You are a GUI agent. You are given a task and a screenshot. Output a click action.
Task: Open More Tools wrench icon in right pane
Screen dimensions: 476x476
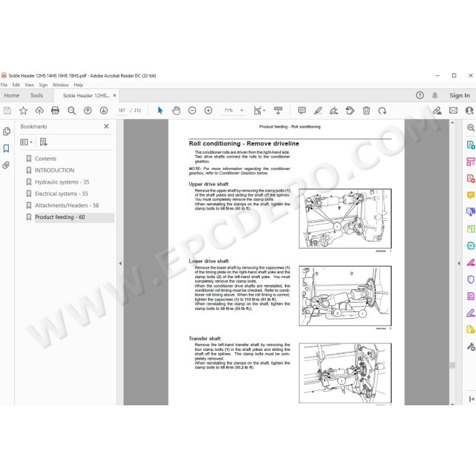(x=471, y=346)
